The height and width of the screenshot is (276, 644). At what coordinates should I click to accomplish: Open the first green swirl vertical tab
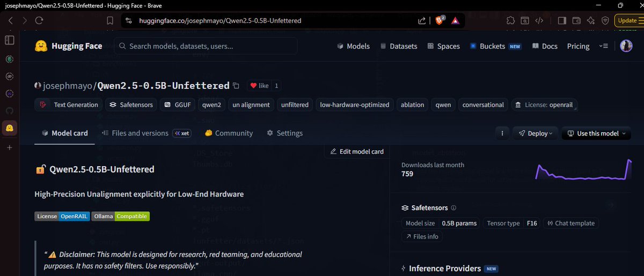coord(9,59)
